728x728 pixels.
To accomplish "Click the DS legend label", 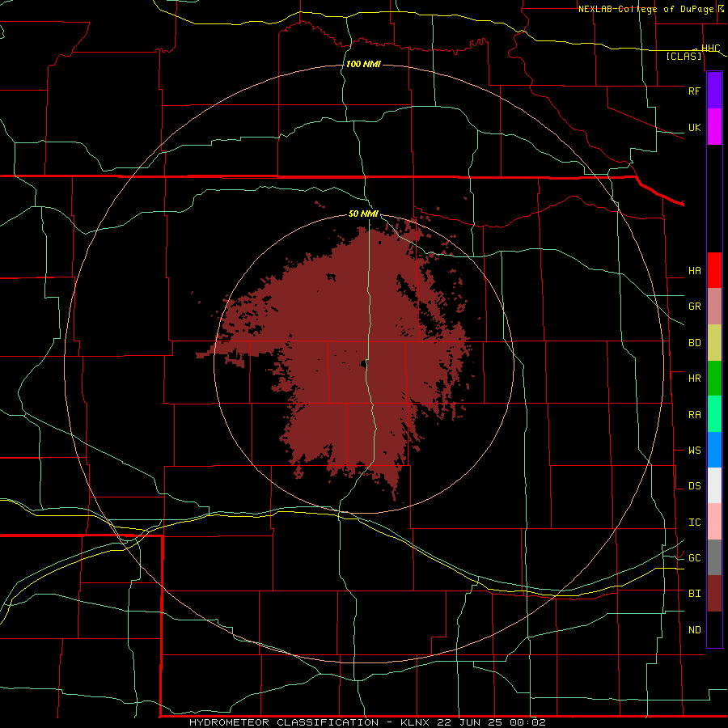I will [694, 486].
